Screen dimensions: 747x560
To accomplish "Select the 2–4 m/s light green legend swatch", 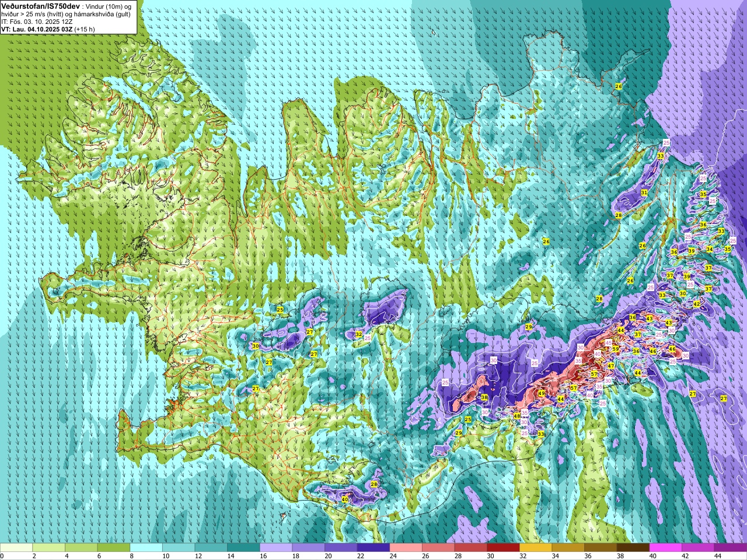I will 49,548.
